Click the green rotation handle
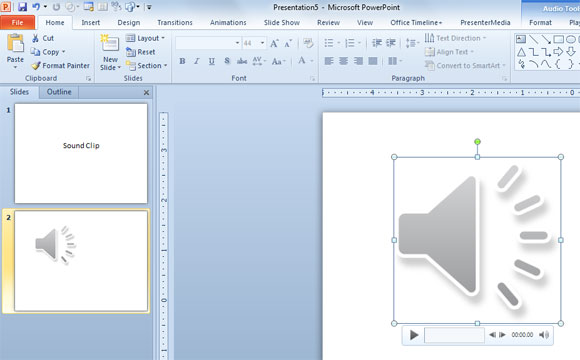This screenshot has height=360, width=580. point(478,142)
